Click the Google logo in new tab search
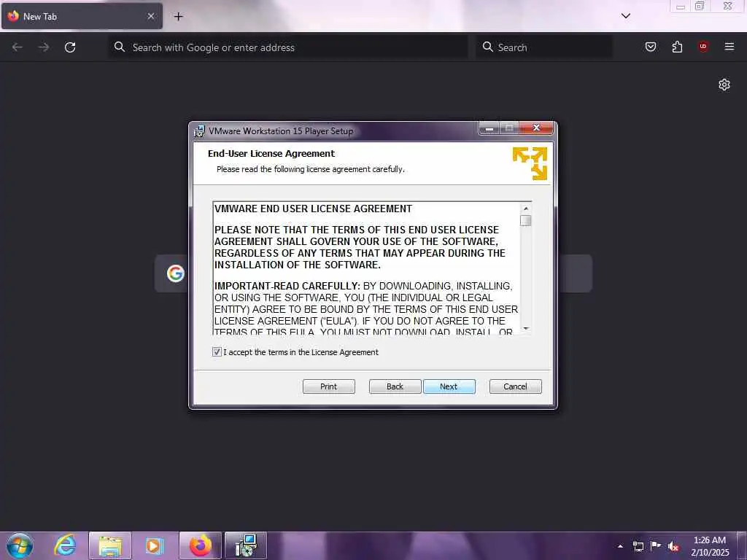 coord(176,273)
